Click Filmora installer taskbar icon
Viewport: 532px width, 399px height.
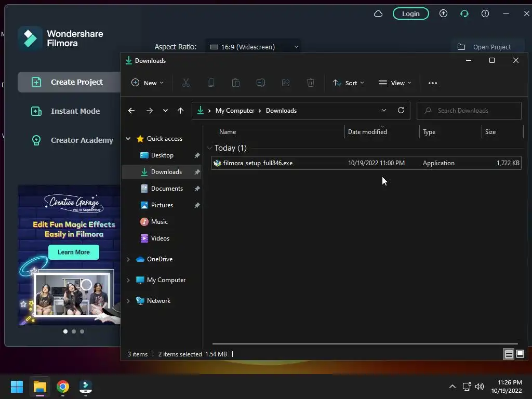[86, 387]
